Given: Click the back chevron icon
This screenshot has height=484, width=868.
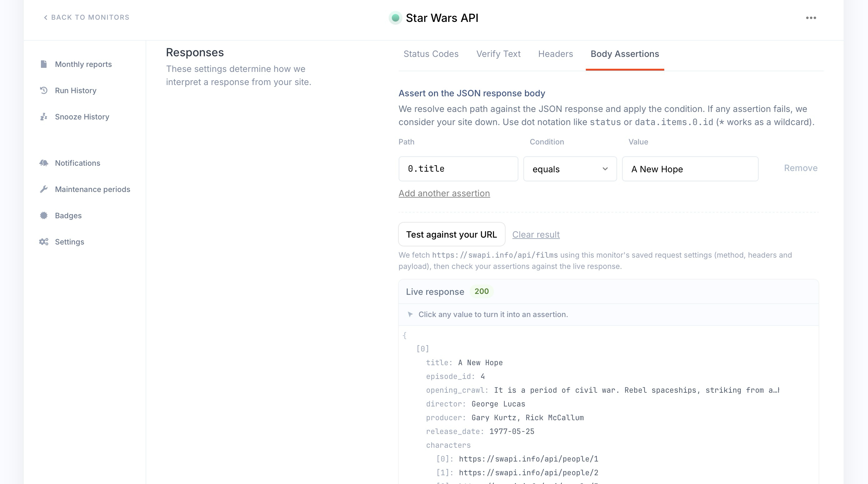Looking at the screenshot, I should coord(46,18).
